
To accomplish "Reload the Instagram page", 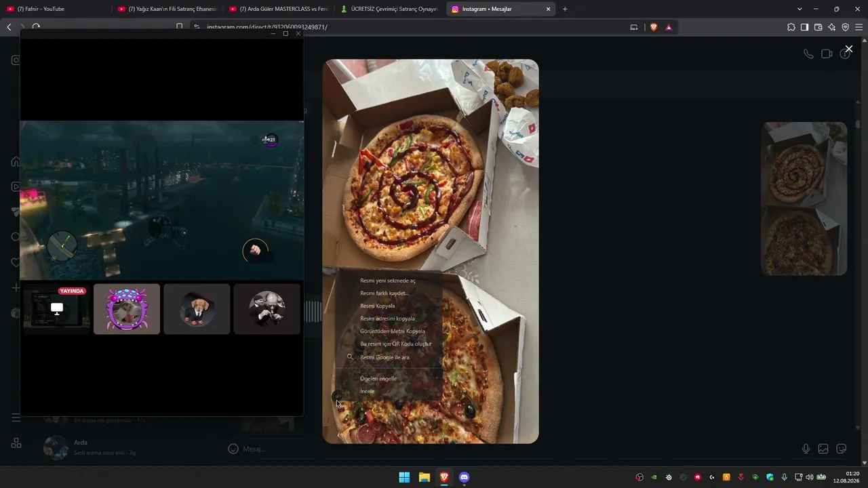I will point(36,27).
